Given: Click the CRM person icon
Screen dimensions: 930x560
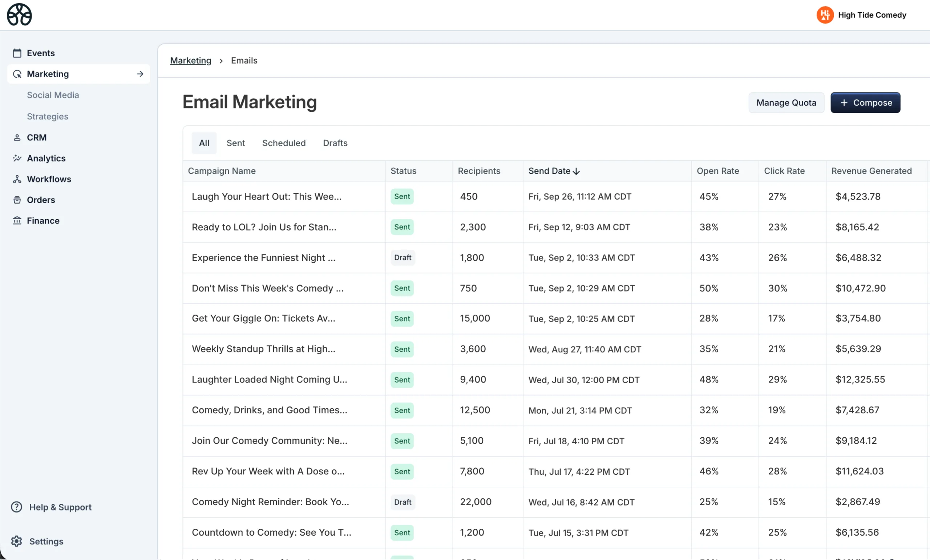Looking at the screenshot, I should [17, 138].
